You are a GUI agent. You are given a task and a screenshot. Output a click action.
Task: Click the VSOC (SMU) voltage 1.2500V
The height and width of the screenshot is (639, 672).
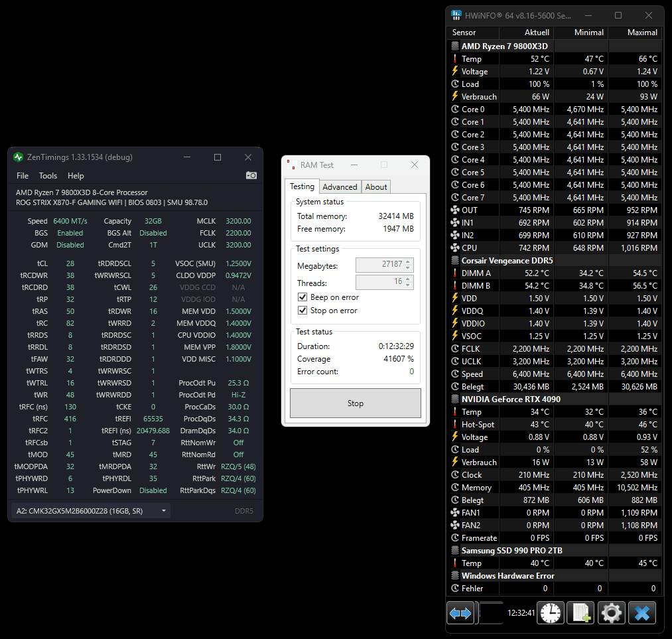[238, 263]
